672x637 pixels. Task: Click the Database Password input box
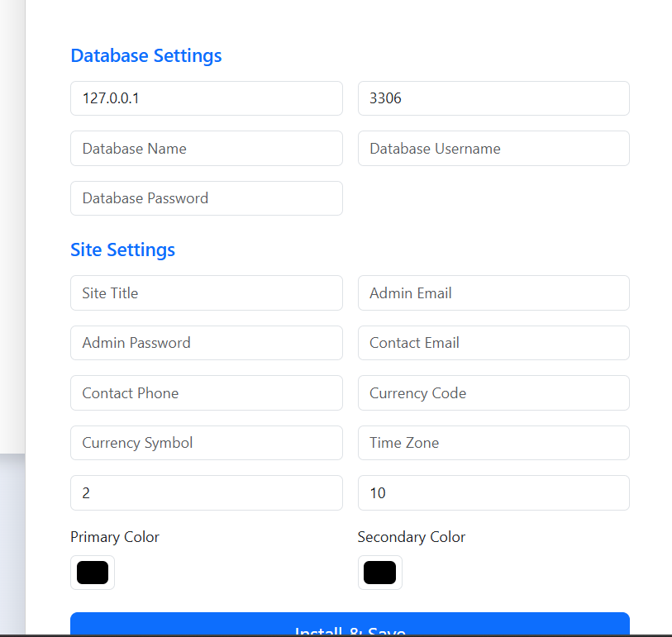(x=206, y=198)
